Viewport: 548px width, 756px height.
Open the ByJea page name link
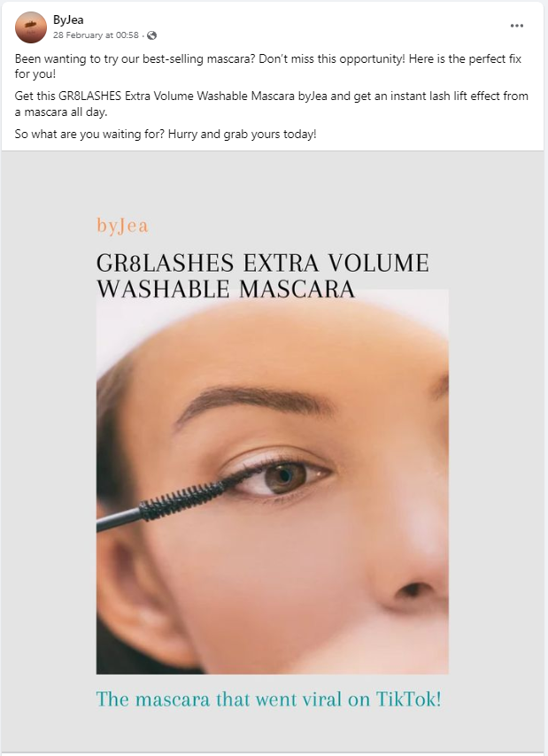coord(68,19)
